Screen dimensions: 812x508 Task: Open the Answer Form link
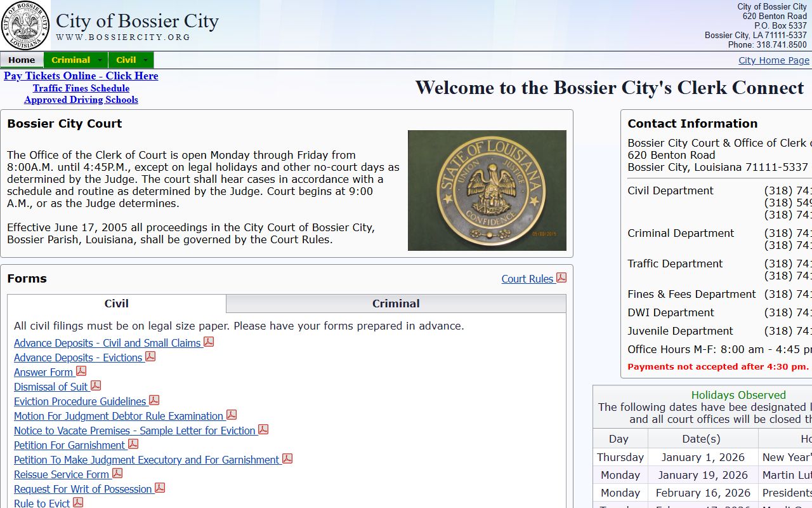click(x=44, y=372)
